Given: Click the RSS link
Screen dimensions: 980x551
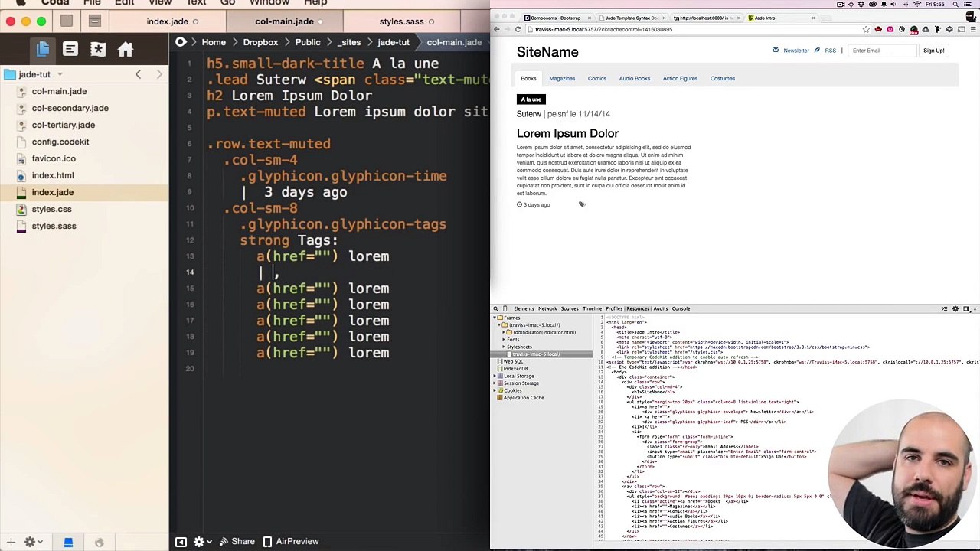Looking at the screenshot, I should (x=831, y=51).
